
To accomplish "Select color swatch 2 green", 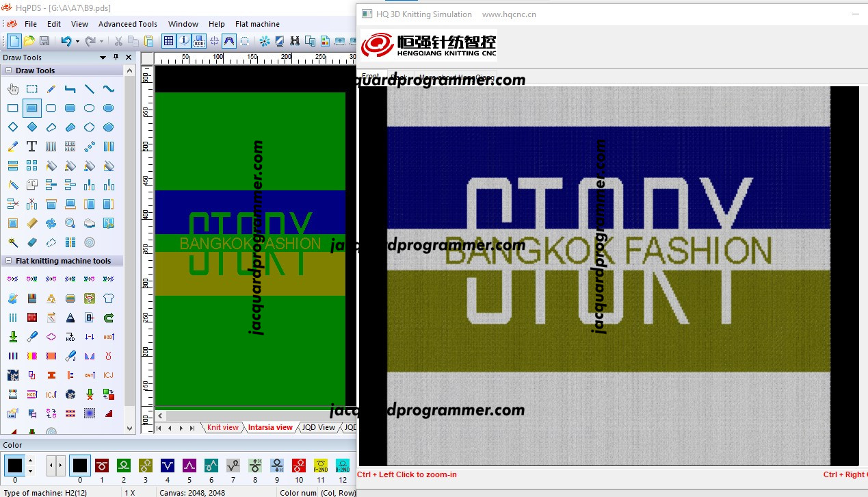I will point(124,466).
